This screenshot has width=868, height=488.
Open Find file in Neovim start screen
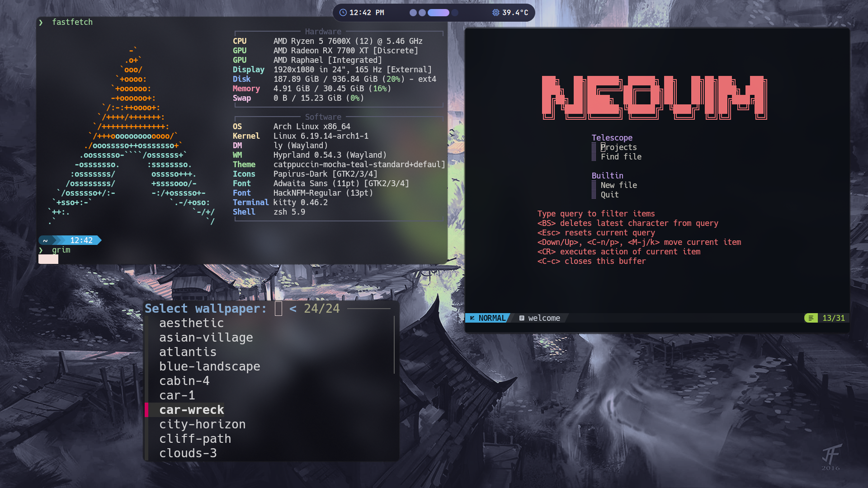click(x=621, y=157)
